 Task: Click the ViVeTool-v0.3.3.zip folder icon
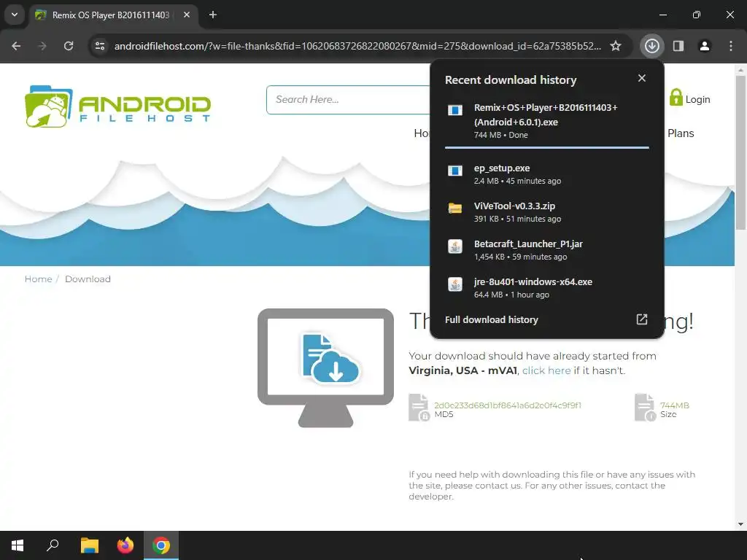[455, 209]
